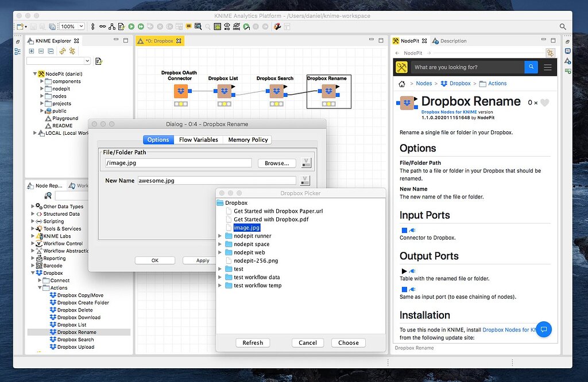Click expand all in KNIME Explorer

32,51
